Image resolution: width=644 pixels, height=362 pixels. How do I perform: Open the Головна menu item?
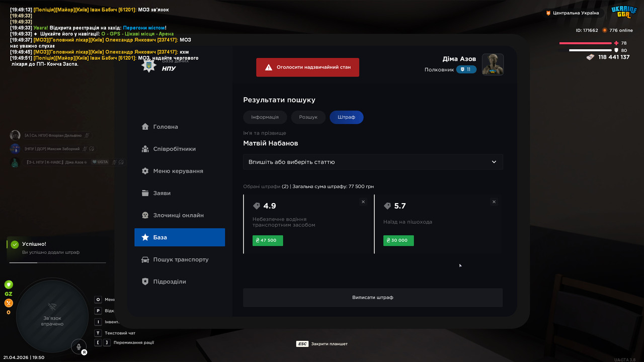pos(180,127)
